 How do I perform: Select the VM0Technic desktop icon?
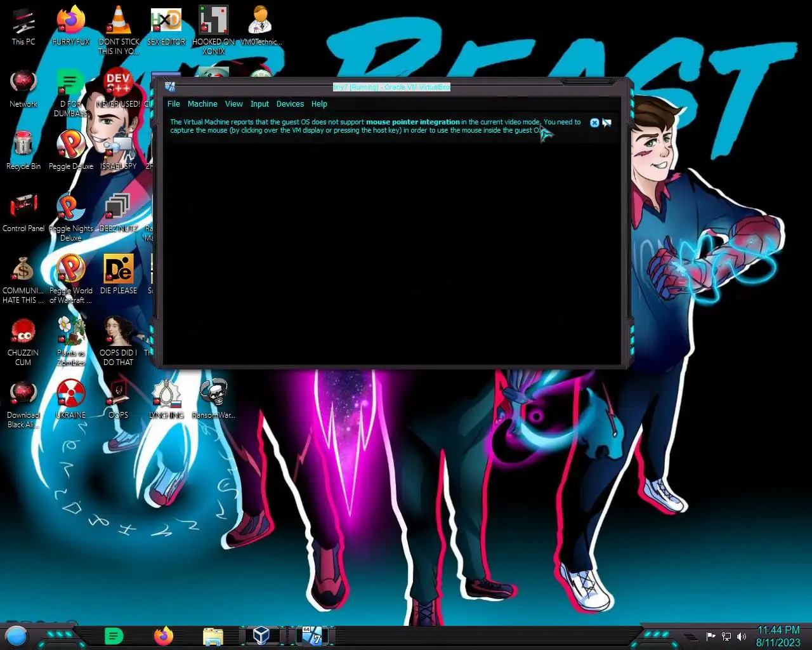[x=261, y=27]
